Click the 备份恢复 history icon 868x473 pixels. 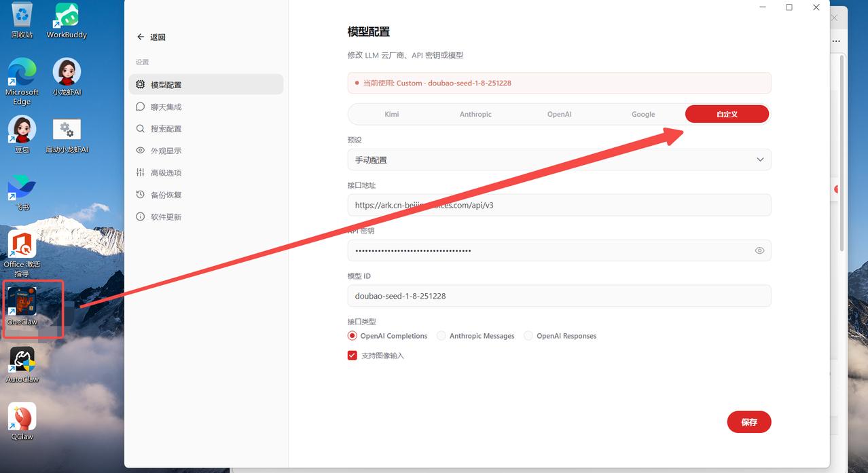tap(140, 195)
